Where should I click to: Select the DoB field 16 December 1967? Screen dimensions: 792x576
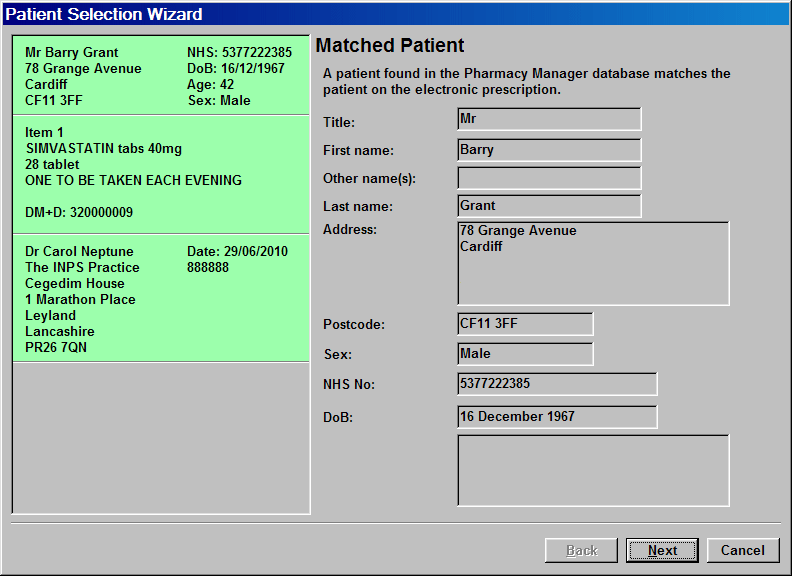click(556, 416)
